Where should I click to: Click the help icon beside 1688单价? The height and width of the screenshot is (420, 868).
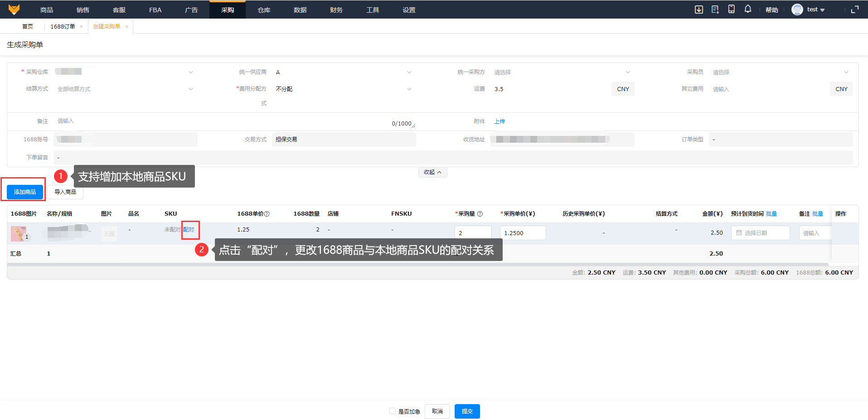(267, 214)
